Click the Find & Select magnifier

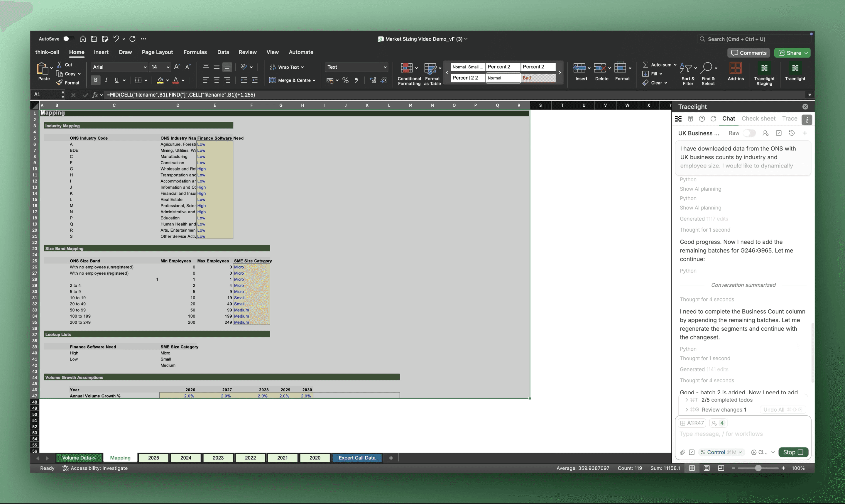[x=706, y=68]
